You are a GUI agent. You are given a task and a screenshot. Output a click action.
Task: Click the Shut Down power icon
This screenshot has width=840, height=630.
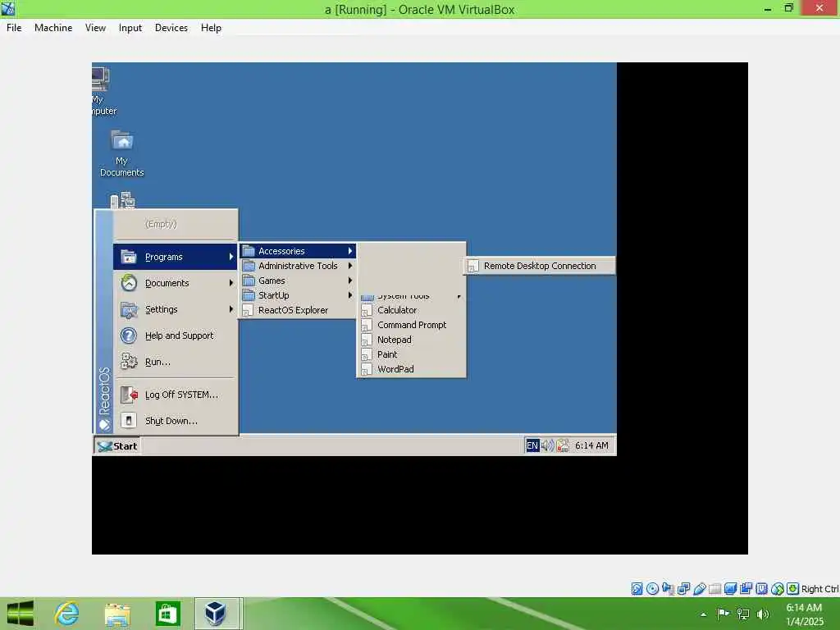(x=129, y=421)
